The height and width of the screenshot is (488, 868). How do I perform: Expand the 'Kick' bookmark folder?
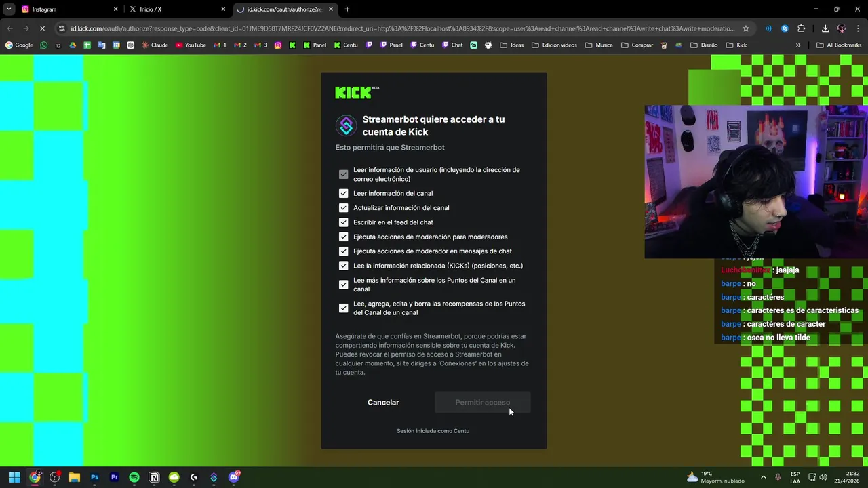pyautogui.click(x=736, y=45)
